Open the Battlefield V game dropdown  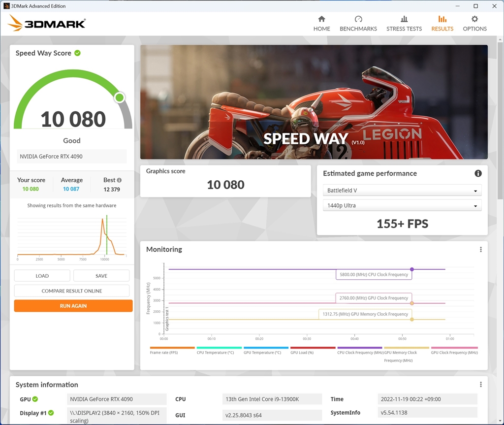[x=402, y=190]
